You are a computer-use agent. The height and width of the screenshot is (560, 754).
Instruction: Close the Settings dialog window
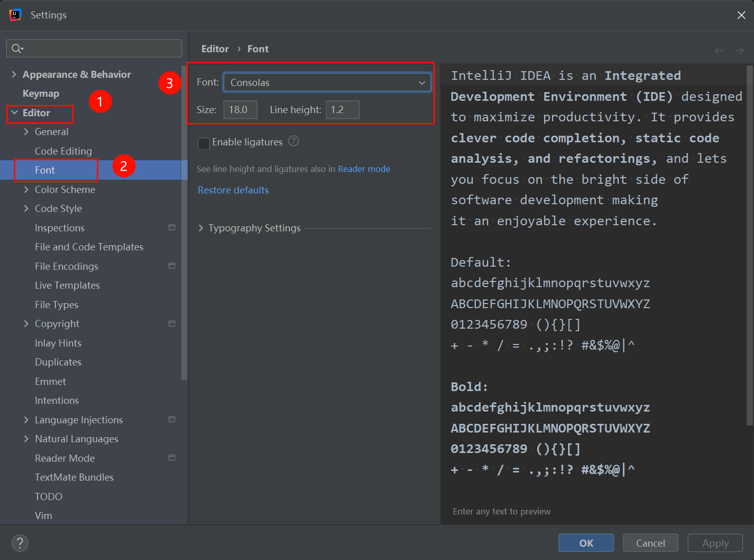741,15
